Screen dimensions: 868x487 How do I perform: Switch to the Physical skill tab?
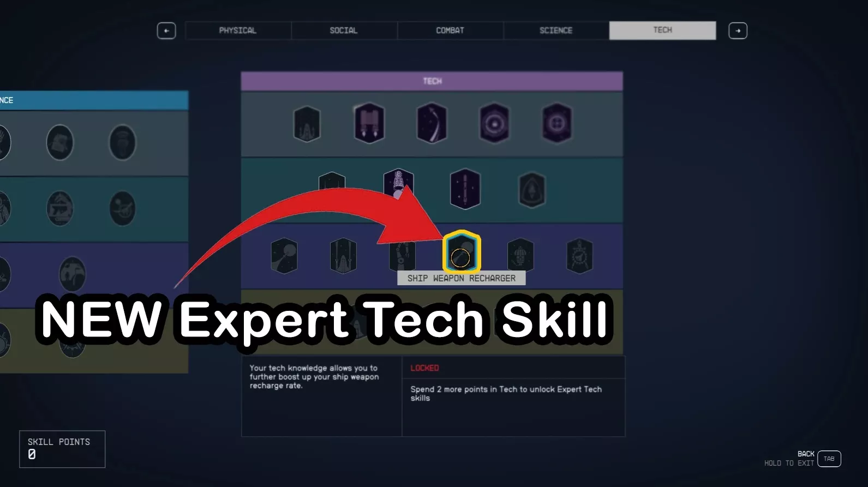click(238, 31)
